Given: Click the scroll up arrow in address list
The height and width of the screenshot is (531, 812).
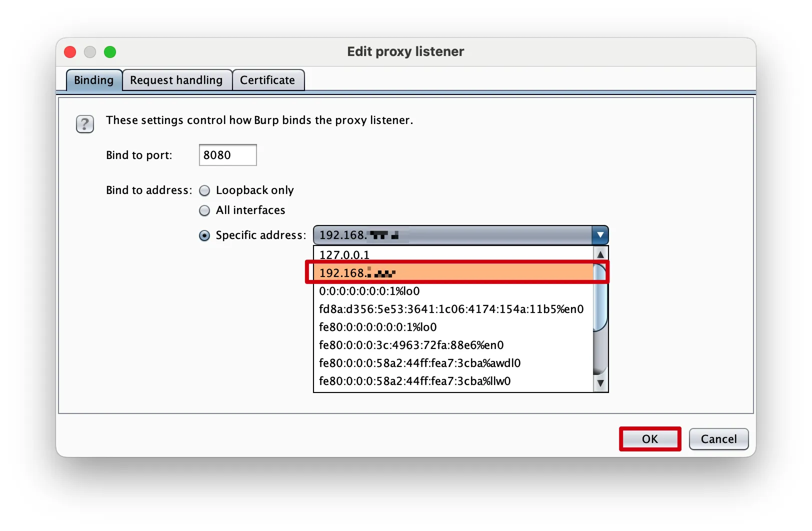Looking at the screenshot, I should pos(600,254).
